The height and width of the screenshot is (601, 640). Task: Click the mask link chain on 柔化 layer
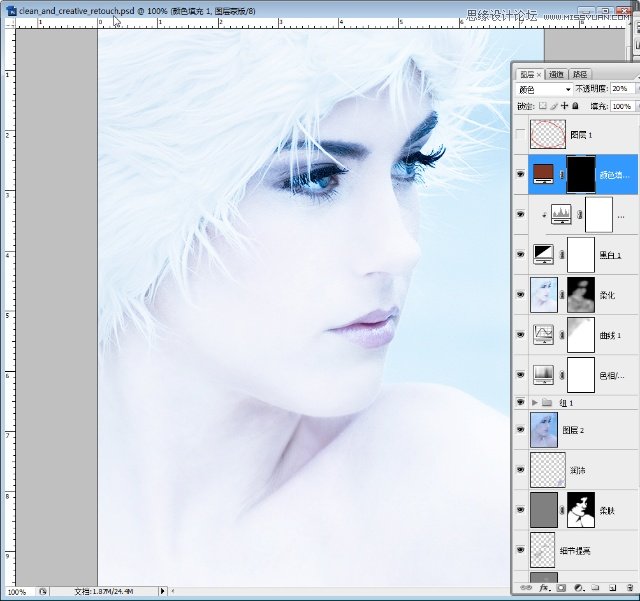click(x=562, y=294)
